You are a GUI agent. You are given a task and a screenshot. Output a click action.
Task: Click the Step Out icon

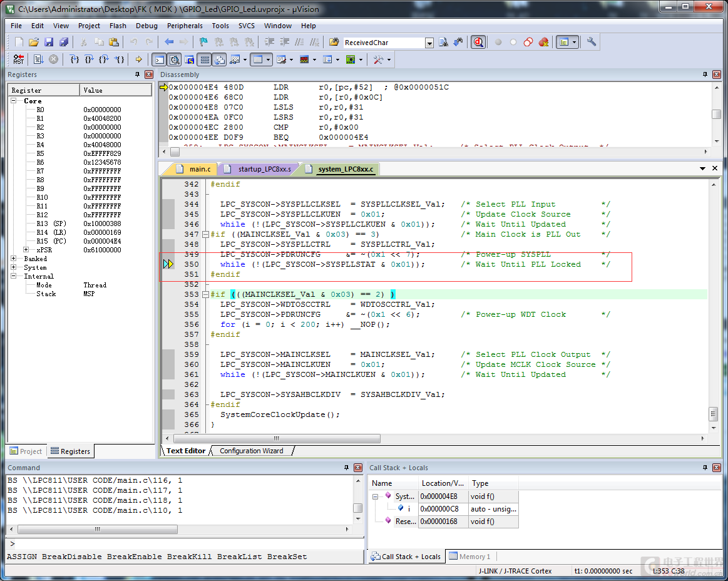pyautogui.click(x=104, y=59)
